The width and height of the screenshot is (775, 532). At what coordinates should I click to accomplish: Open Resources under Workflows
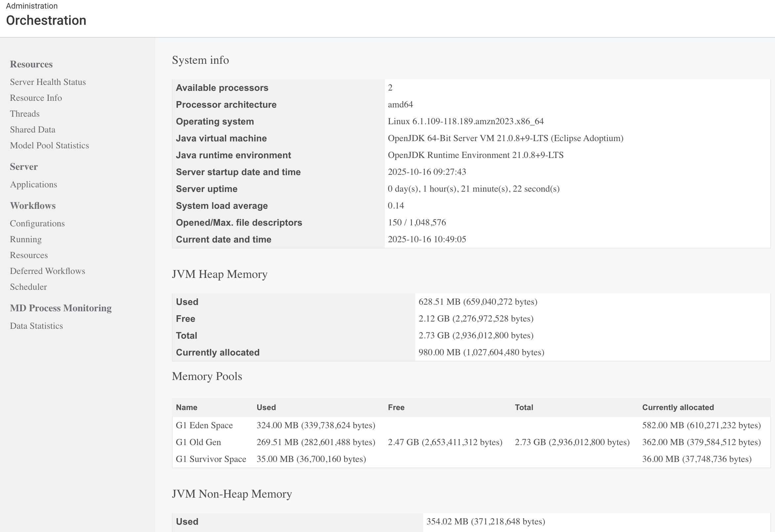coord(29,255)
